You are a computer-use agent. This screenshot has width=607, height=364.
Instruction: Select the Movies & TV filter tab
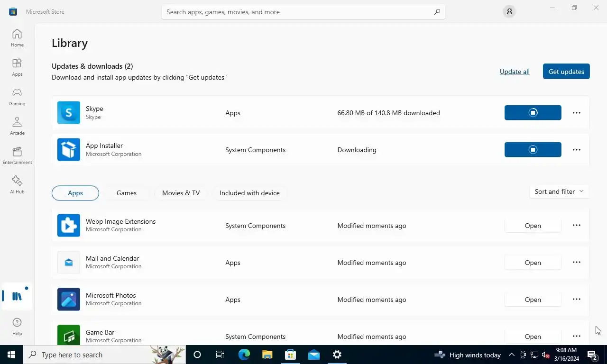coord(181,193)
